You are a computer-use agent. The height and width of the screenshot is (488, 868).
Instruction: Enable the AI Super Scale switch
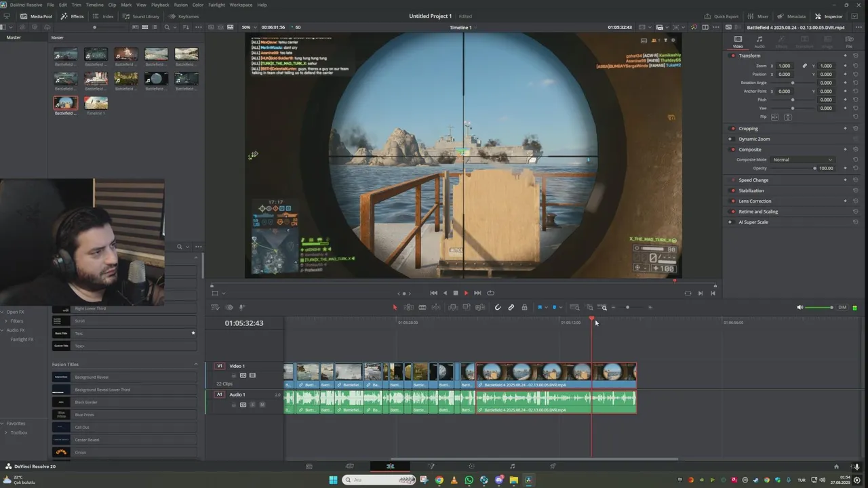730,222
